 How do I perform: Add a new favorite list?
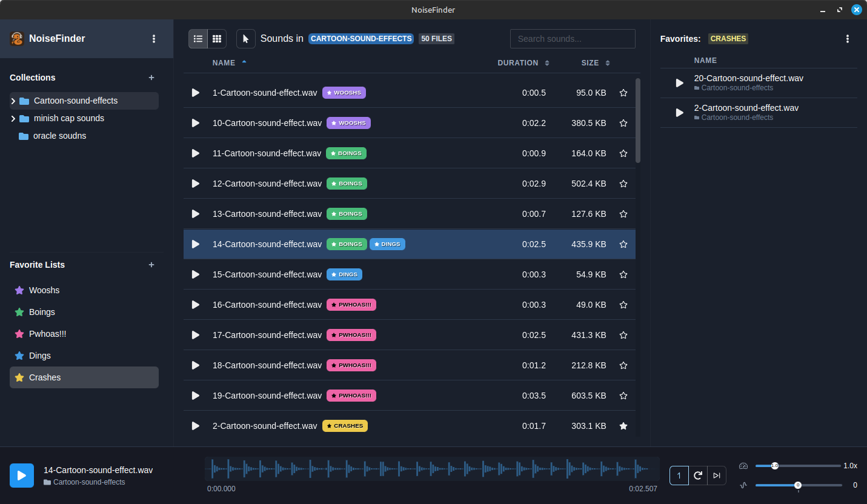(151, 265)
